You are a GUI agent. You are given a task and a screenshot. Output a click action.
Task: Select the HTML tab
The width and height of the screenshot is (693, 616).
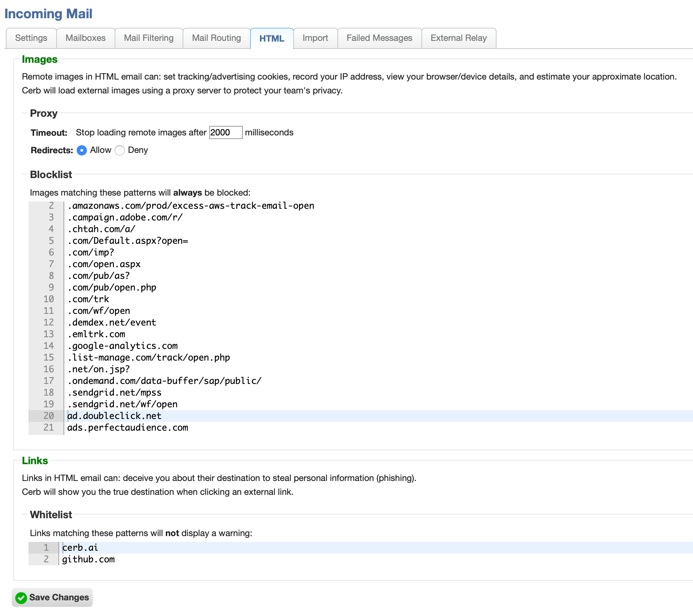[x=272, y=38]
